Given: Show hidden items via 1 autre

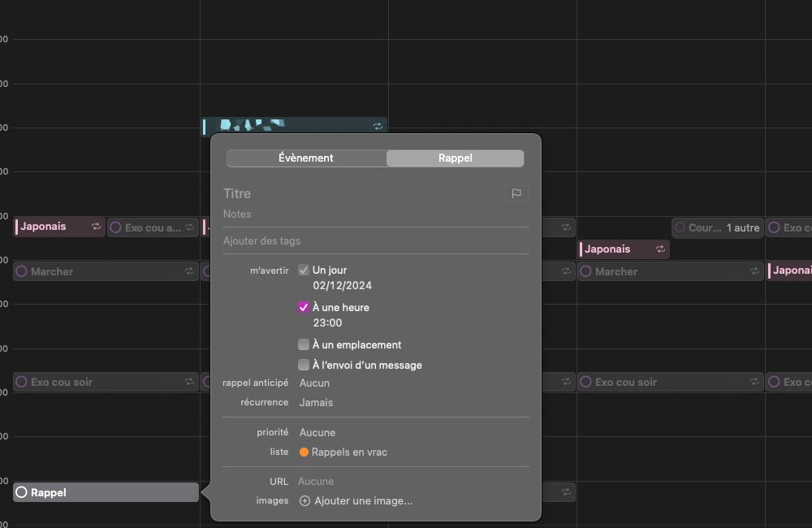Looking at the screenshot, I should point(742,227).
